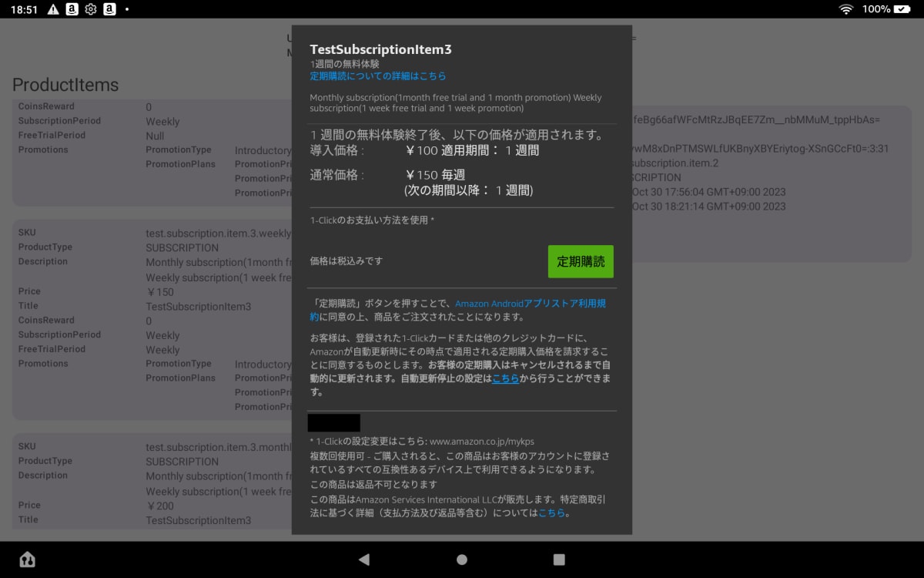Image resolution: width=924 pixels, height=578 pixels.
Task: Tap the ￥150 毎週 regular price value
Action: pyautogui.click(x=434, y=175)
